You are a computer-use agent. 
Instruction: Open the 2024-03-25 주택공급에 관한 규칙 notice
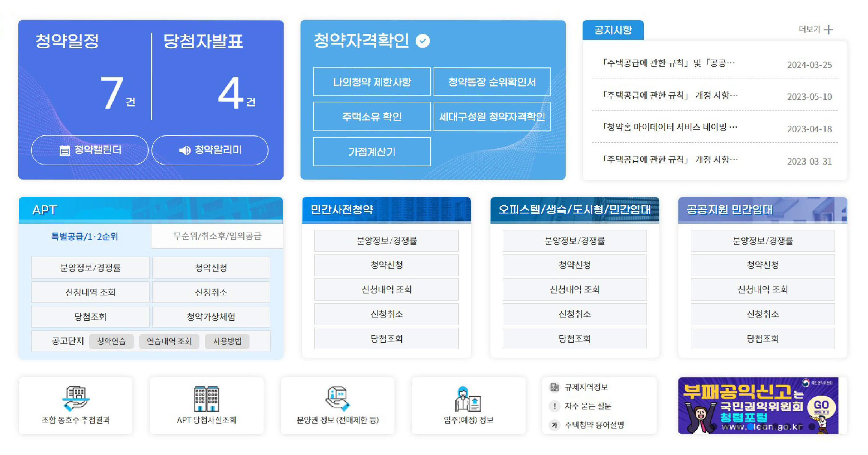tap(669, 63)
